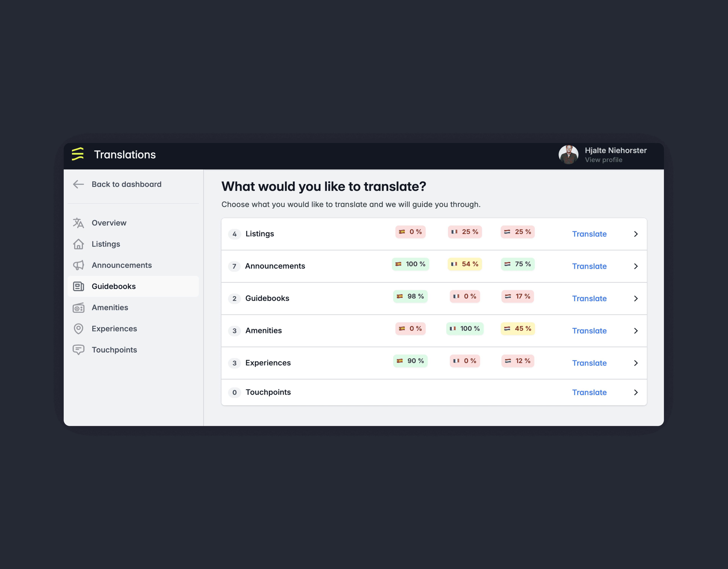Click Experiences French 0 % badge
The image size is (728, 569).
[465, 361]
